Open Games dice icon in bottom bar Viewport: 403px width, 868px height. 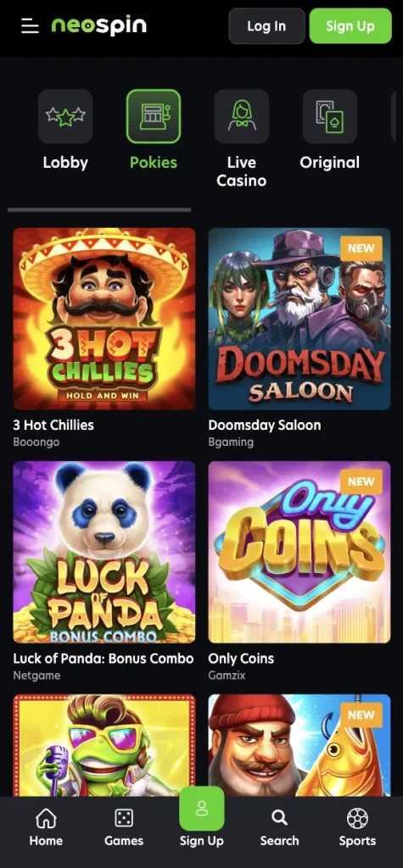point(124,828)
